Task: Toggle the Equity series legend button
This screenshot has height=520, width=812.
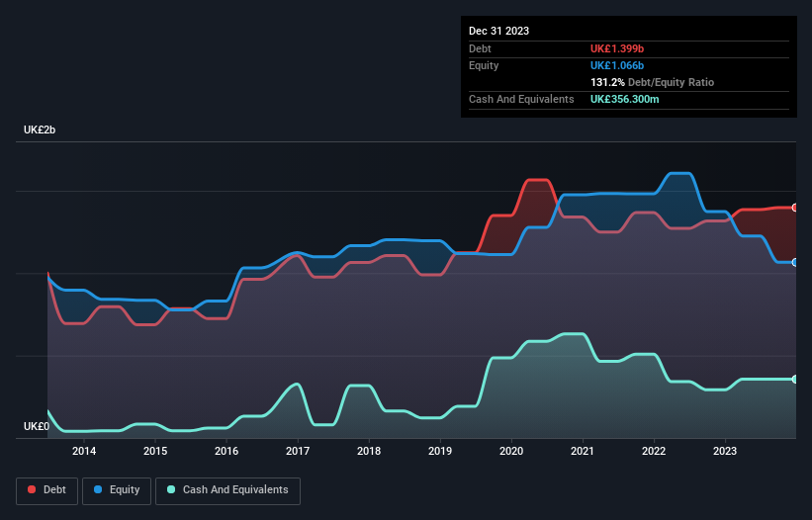Action: point(117,490)
